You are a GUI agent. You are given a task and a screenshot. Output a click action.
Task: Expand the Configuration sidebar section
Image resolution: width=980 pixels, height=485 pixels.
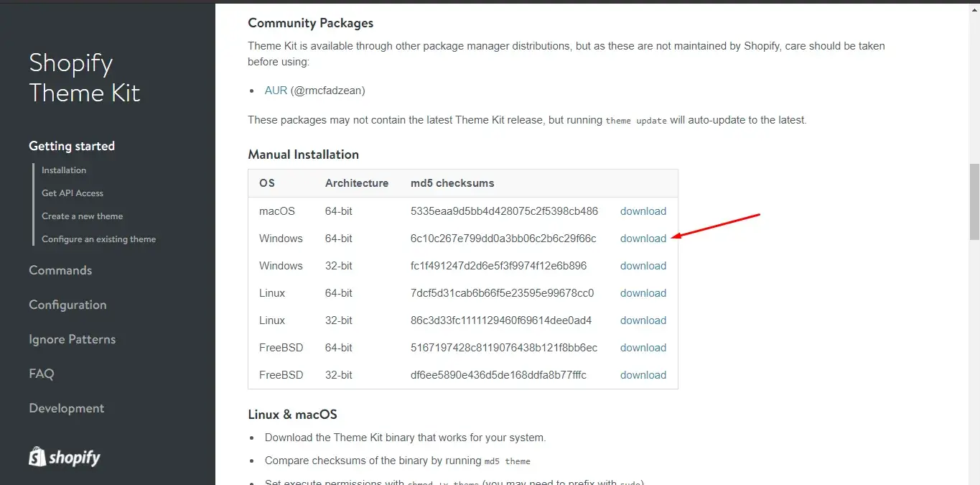click(67, 305)
